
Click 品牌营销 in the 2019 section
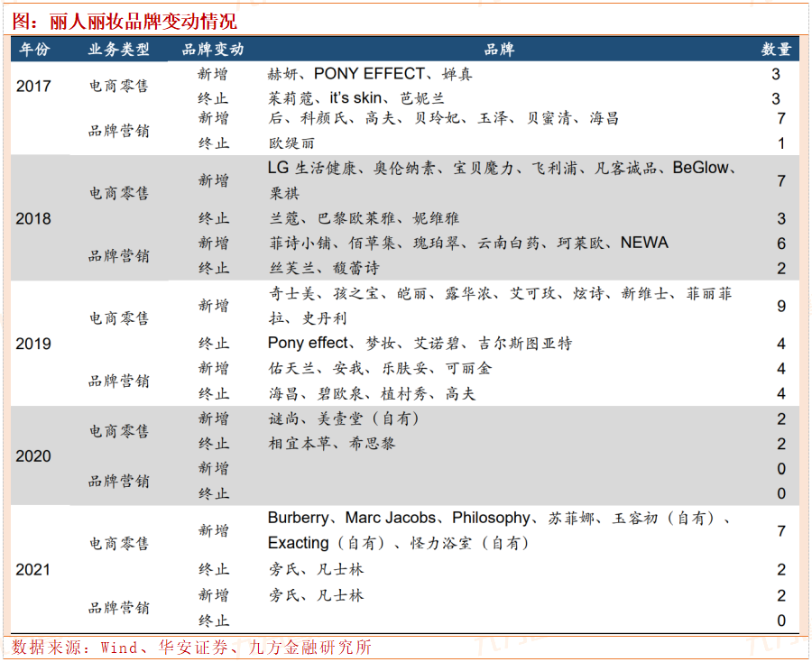tap(118, 381)
